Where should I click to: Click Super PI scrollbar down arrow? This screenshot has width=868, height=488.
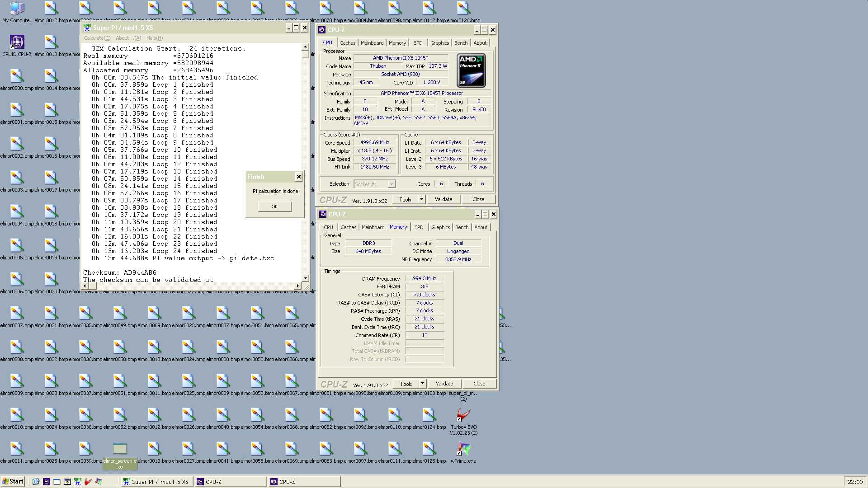pyautogui.click(x=305, y=278)
